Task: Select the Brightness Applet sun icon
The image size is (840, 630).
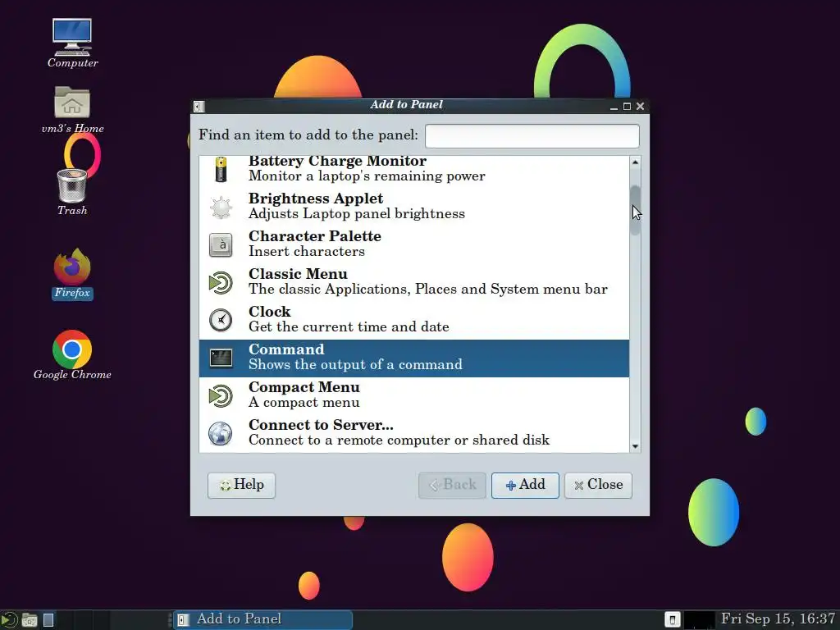Action: click(221, 208)
